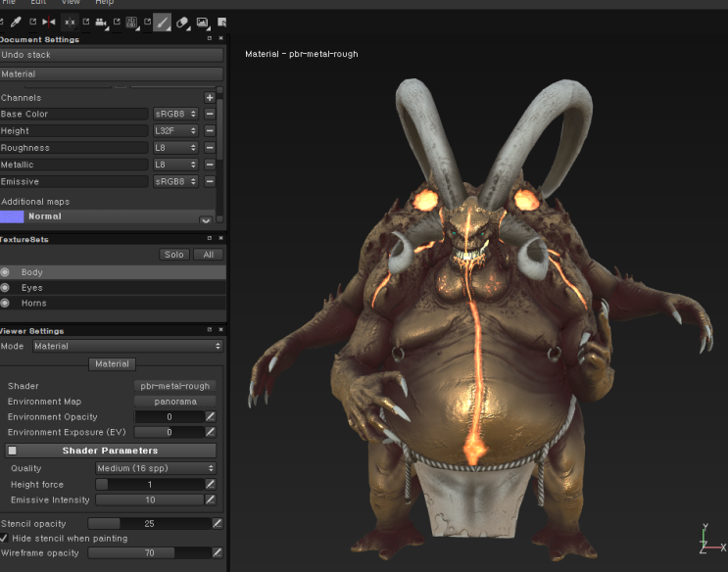728x572 pixels.
Task: Select the color picker eyedropper tool
Action: point(17,22)
